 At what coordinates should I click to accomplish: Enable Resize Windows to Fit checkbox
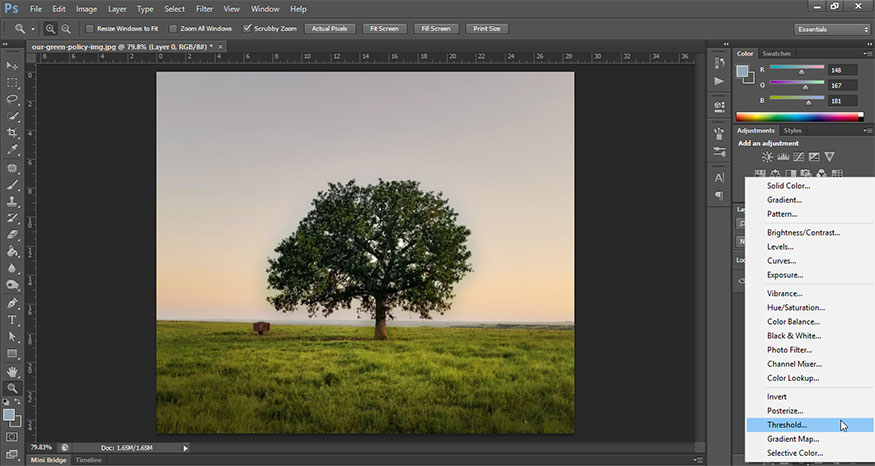click(x=90, y=29)
